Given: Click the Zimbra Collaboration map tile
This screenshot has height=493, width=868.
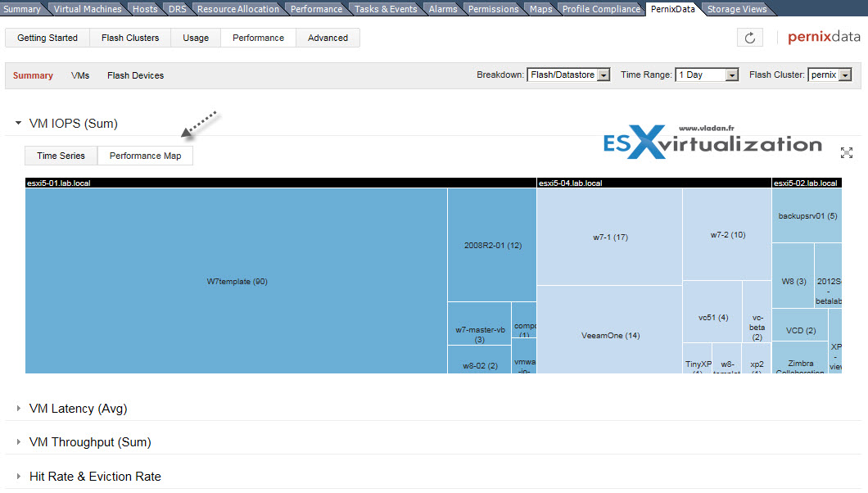Looking at the screenshot, I should point(800,358).
